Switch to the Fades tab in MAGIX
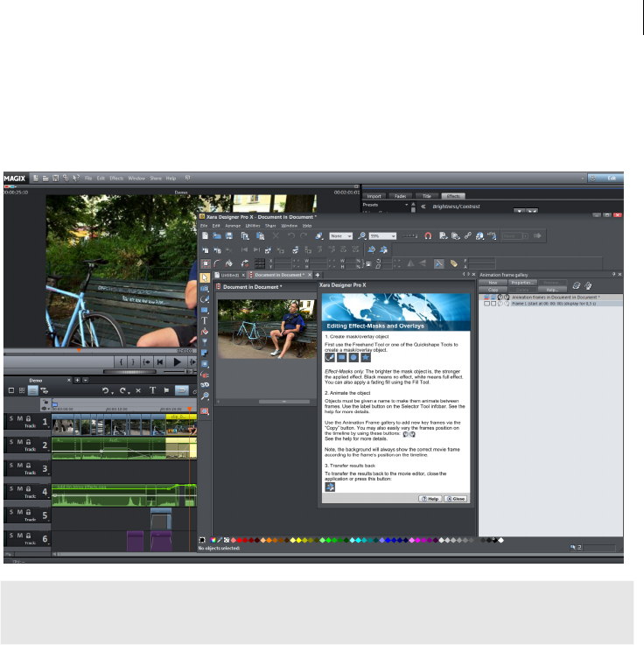This screenshot has height=645, width=644. pos(400,196)
